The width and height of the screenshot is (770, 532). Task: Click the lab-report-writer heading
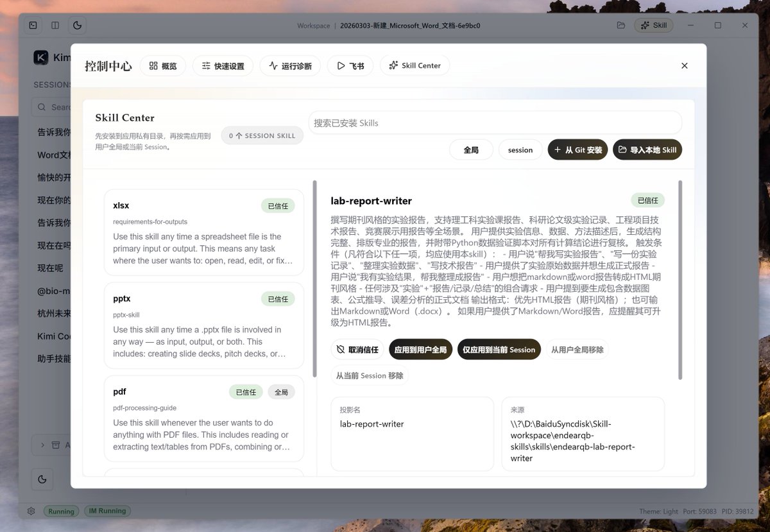pyautogui.click(x=372, y=201)
